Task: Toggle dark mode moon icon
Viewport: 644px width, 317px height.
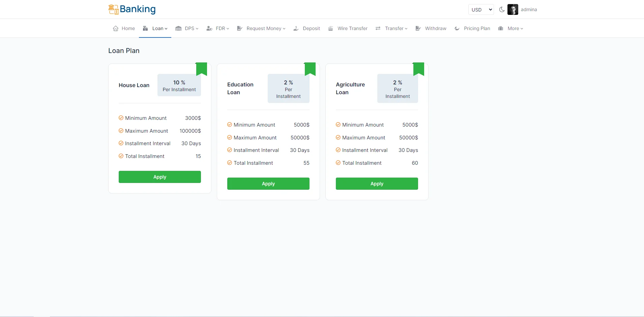Action: pos(502,9)
